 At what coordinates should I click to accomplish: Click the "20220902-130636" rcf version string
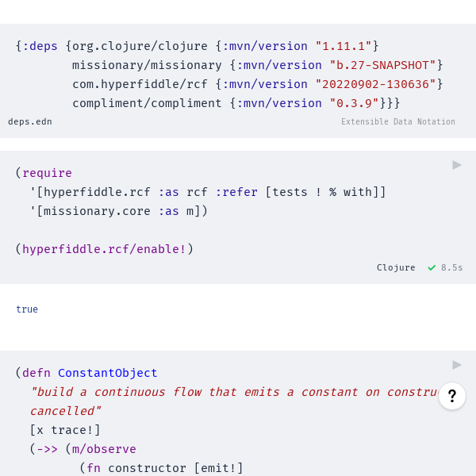375,84
